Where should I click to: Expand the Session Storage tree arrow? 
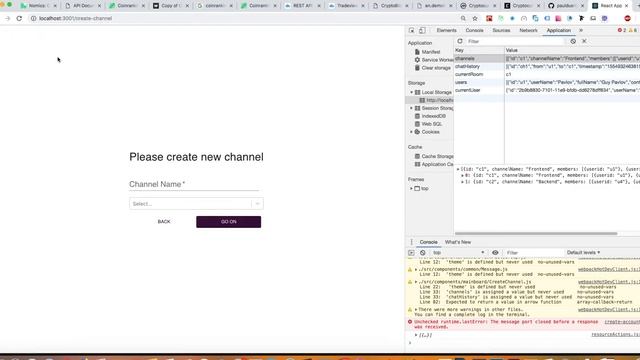411,108
